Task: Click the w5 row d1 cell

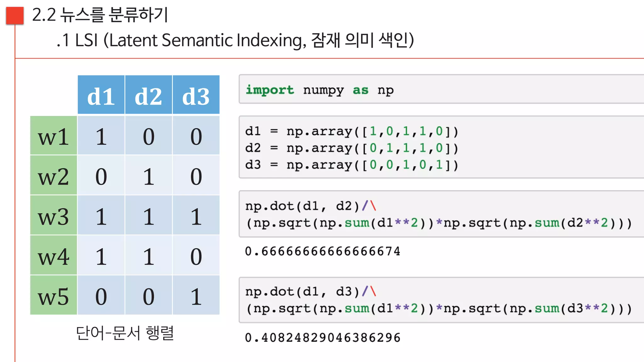Action: tap(101, 295)
